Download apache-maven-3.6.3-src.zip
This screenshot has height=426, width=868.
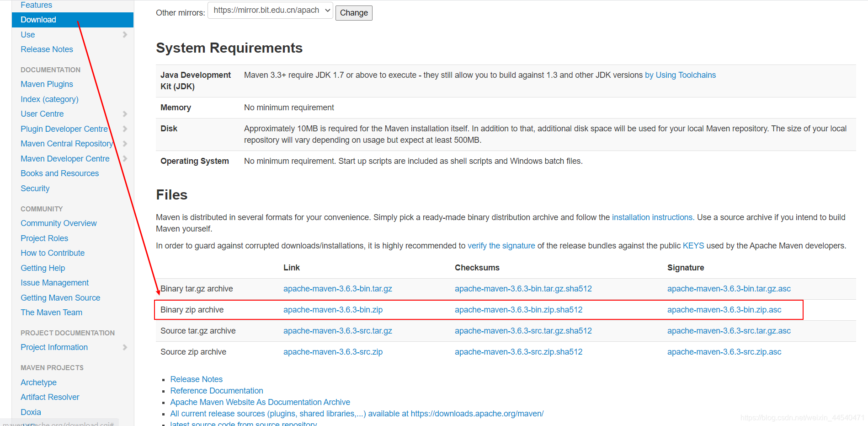(333, 352)
